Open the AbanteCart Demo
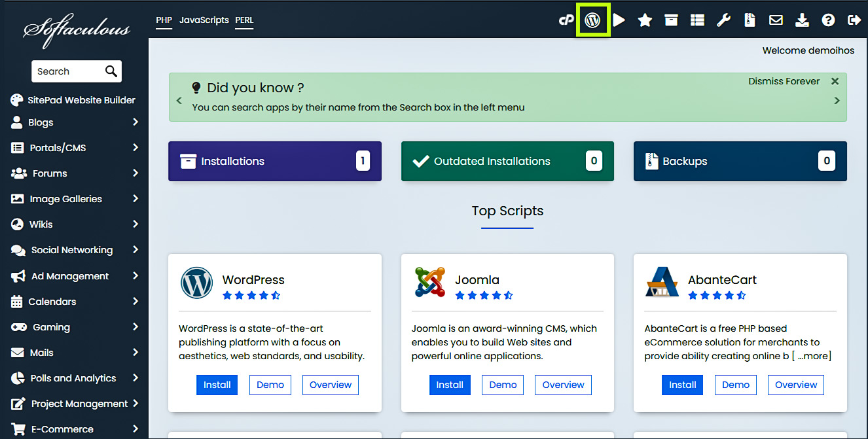The image size is (868, 439). click(736, 385)
